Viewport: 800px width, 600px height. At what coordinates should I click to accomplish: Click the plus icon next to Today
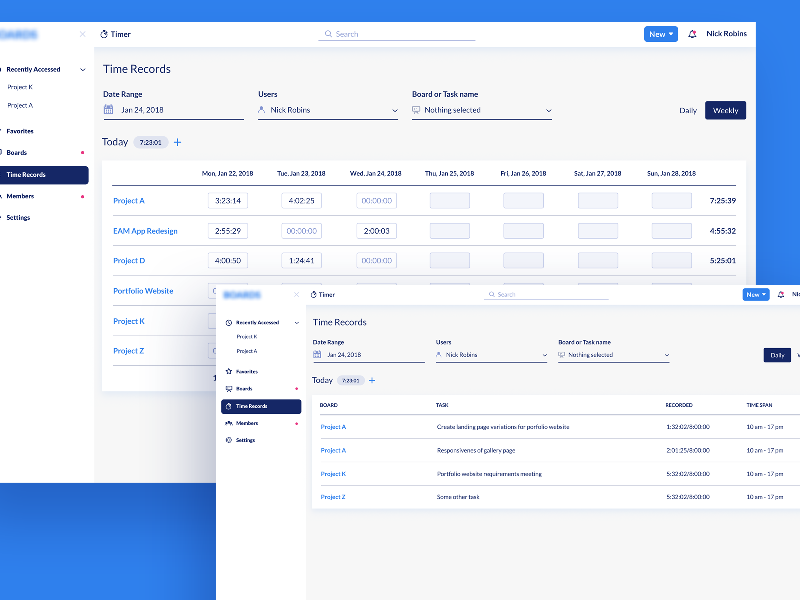point(177,142)
